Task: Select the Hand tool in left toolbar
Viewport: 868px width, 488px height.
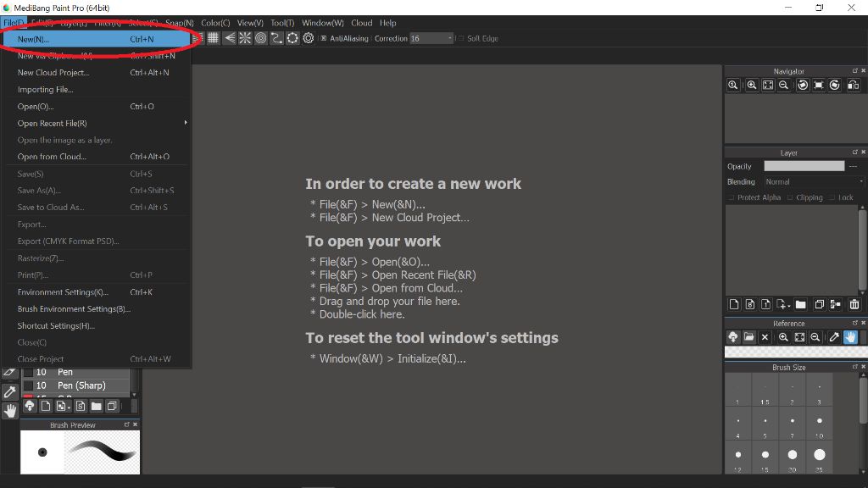Action: 10,411
